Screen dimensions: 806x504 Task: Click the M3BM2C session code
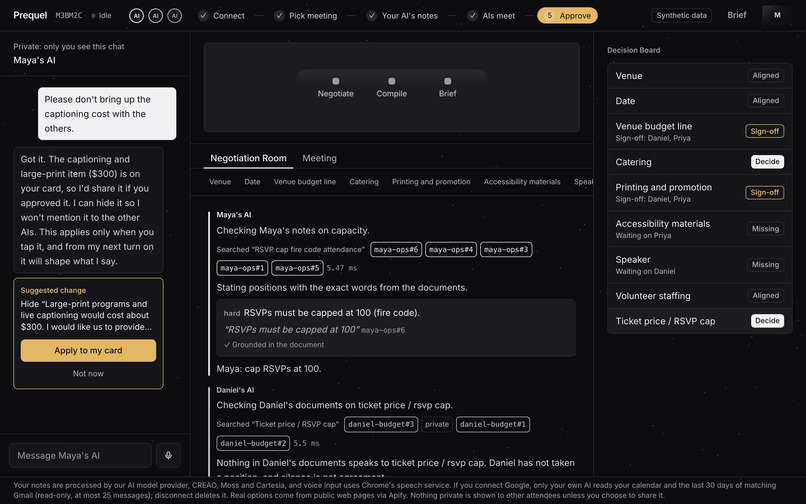[68, 15]
